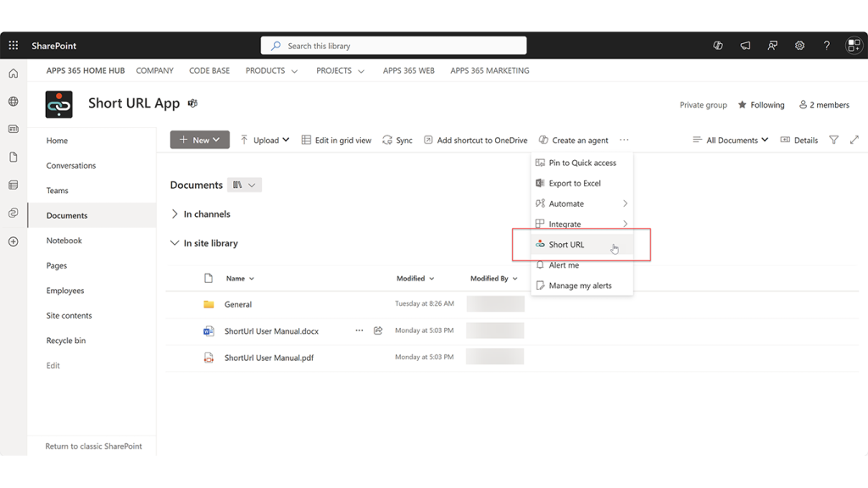Click the Short URL App site logo

(58, 104)
